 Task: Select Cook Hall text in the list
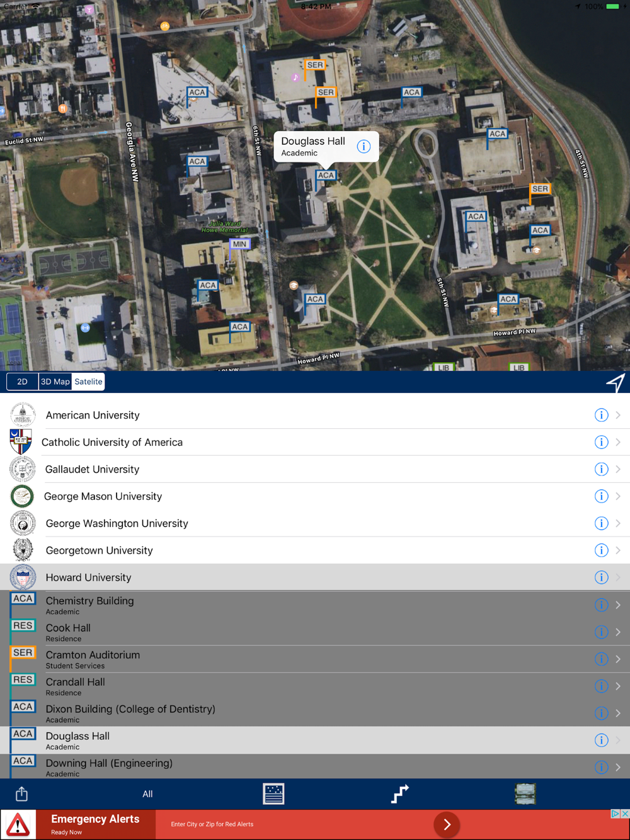[x=68, y=628]
